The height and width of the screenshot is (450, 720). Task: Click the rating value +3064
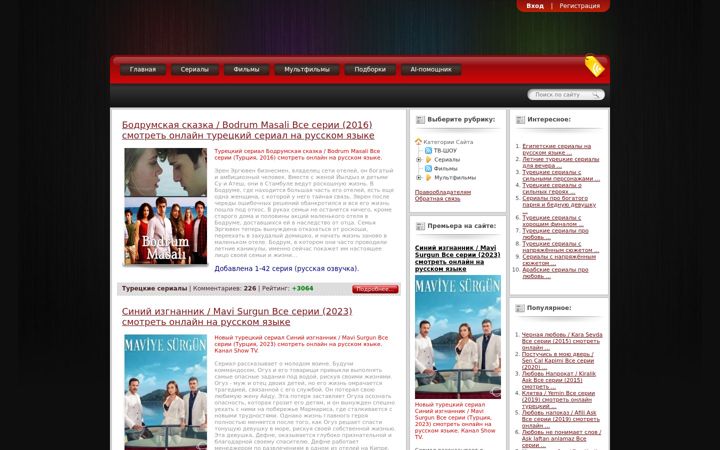tap(303, 288)
